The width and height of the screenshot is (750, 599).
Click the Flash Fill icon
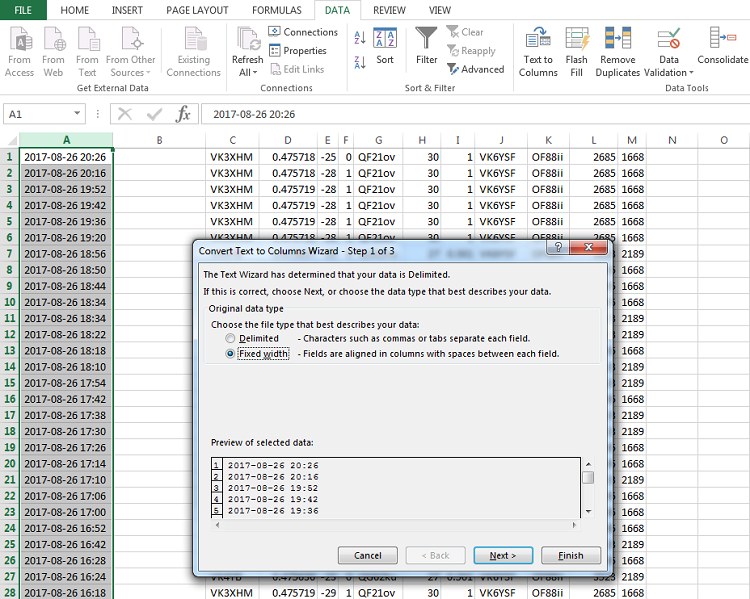coord(577,40)
